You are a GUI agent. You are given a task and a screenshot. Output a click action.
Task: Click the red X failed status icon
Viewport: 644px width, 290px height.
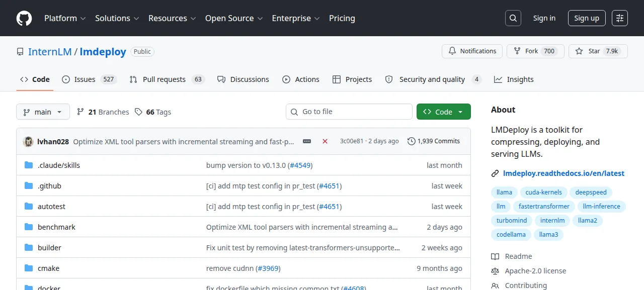click(325, 141)
